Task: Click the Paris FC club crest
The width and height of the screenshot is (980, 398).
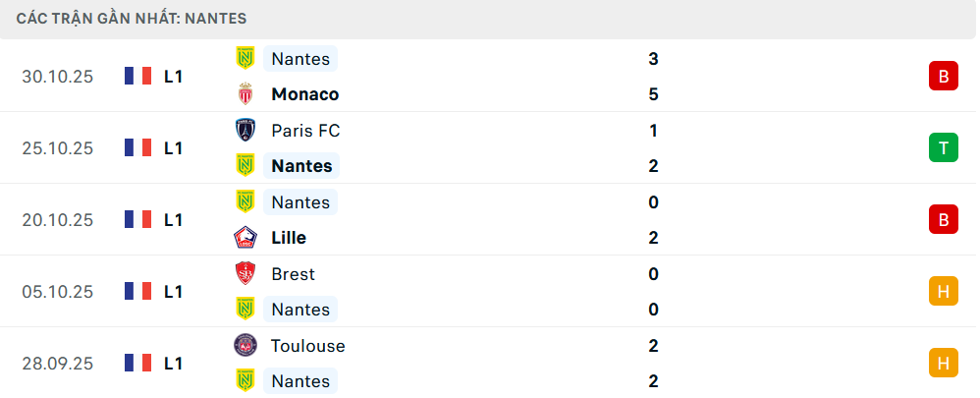Action: 245,130
